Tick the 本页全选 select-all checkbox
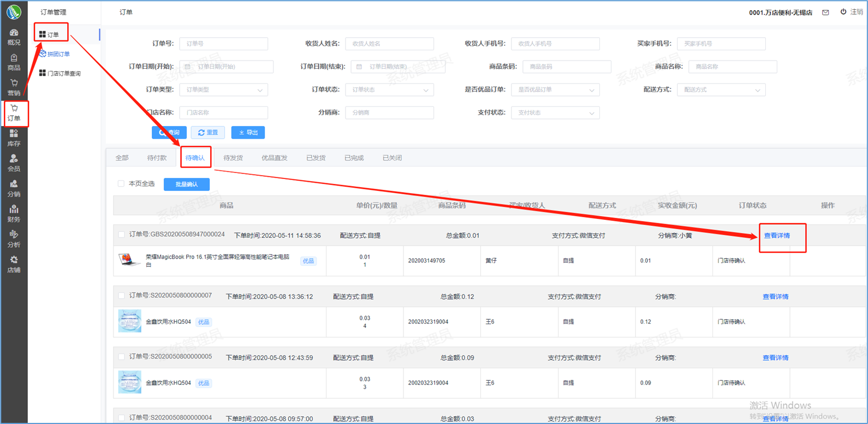This screenshot has height=424, width=868. click(121, 184)
